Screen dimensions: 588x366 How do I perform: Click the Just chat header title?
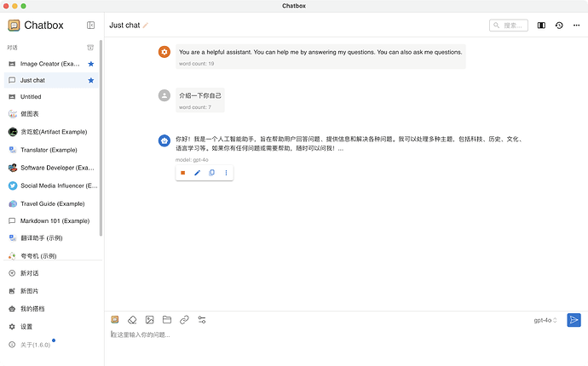coord(124,26)
